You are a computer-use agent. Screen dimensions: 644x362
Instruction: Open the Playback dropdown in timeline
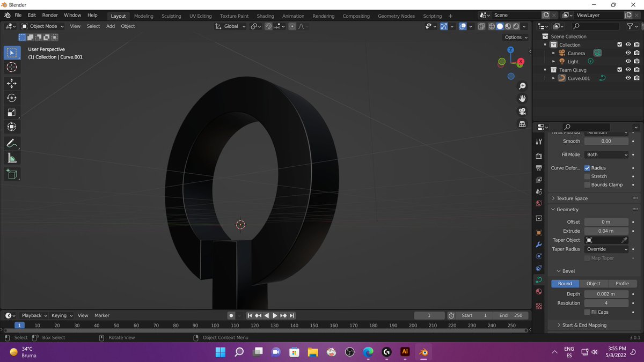34,315
